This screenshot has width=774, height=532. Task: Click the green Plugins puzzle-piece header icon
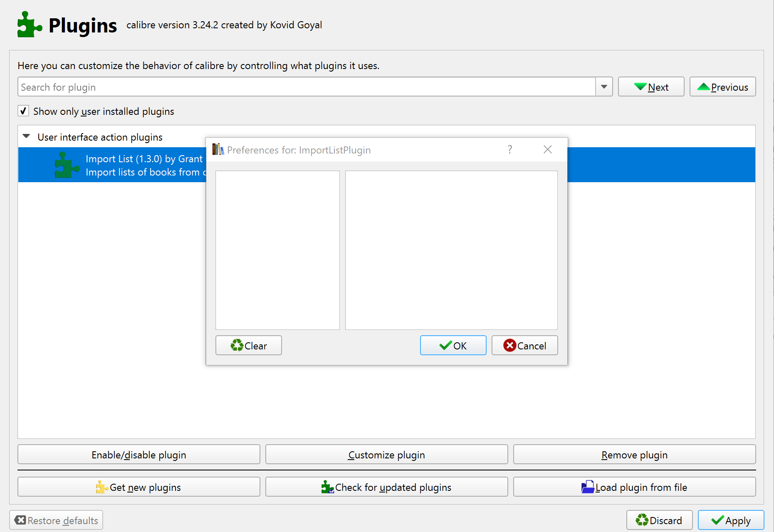30,25
